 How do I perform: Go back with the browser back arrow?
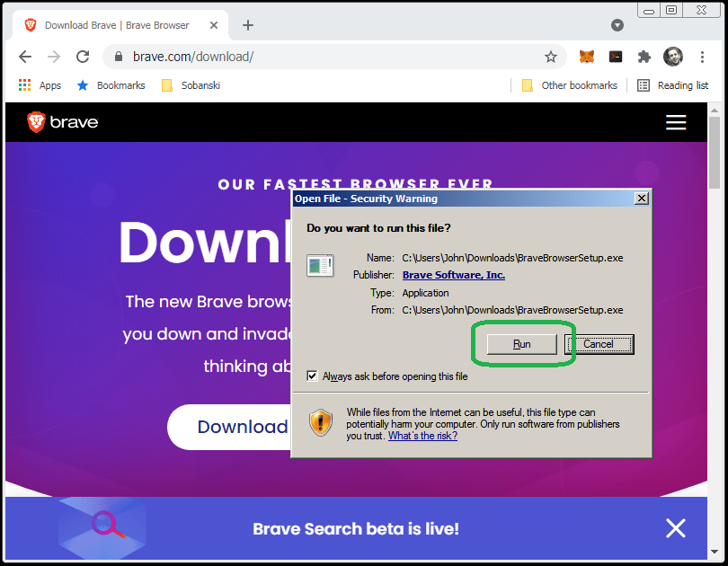(x=25, y=57)
